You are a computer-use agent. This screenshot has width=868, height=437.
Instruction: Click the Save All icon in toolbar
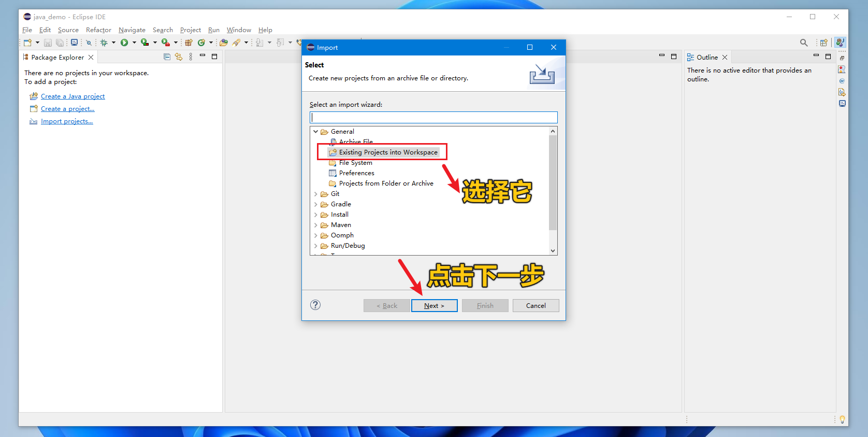(x=60, y=43)
